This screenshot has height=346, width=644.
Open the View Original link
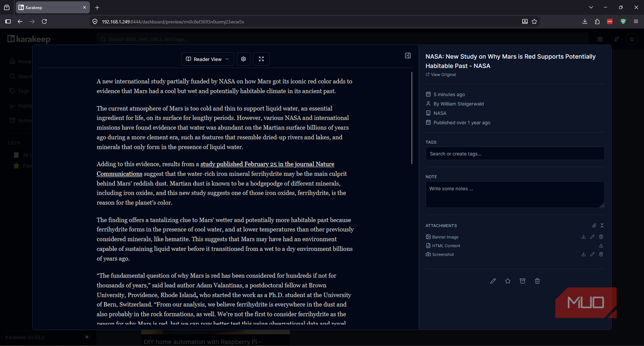441,75
